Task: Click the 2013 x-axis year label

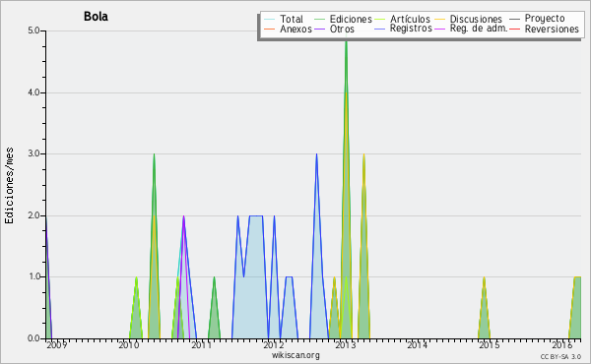Action: (346, 344)
